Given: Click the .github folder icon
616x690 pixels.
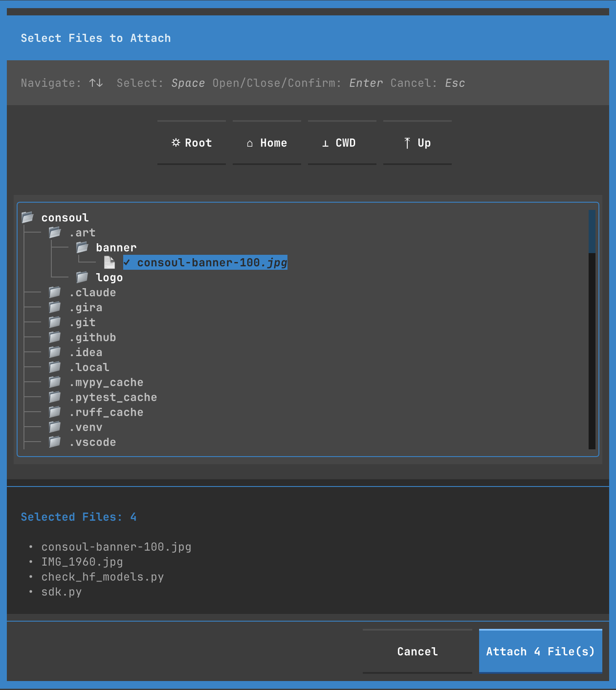Looking at the screenshot, I should click(x=55, y=337).
